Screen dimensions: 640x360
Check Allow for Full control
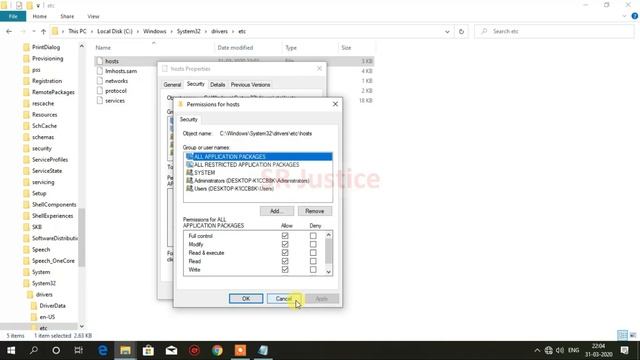click(285, 236)
